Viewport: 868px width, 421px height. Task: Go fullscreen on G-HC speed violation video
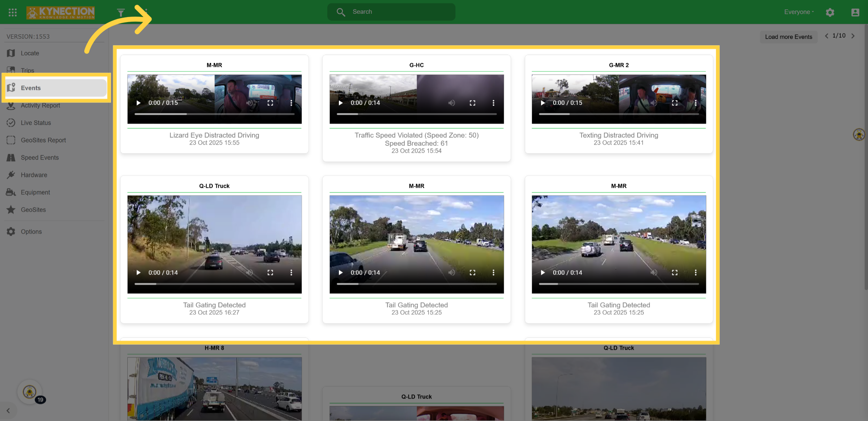point(472,103)
